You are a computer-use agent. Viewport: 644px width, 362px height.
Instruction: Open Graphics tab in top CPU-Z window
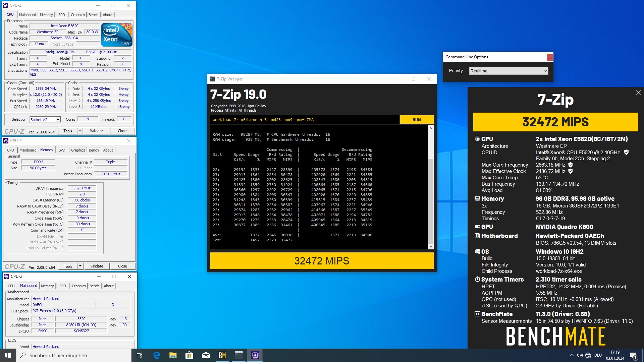78,15
